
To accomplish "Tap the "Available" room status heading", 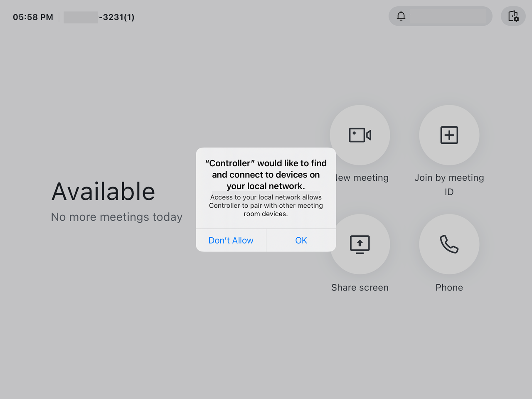I will [x=103, y=192].
